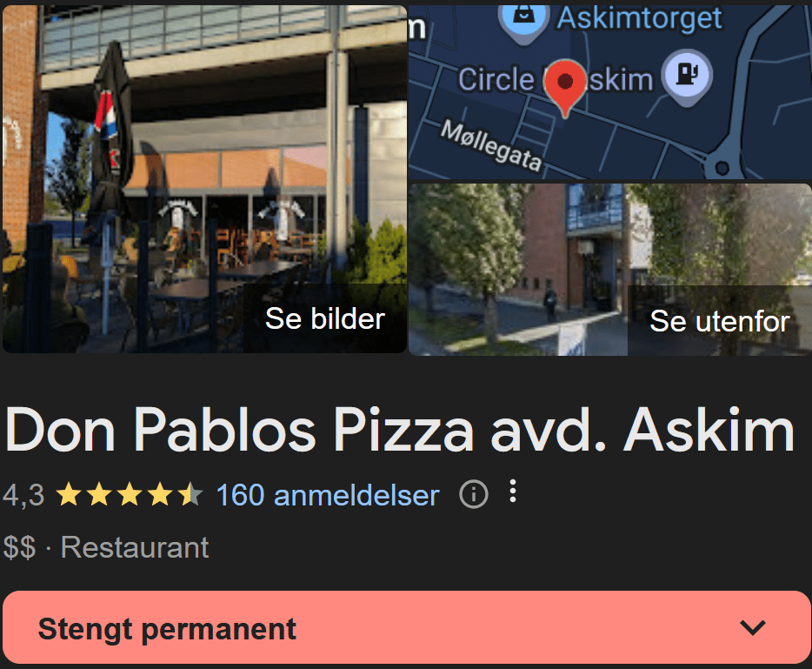812x669 pixels.
Task: Click the Circle K Askim map label
Action: pos(556,80)
